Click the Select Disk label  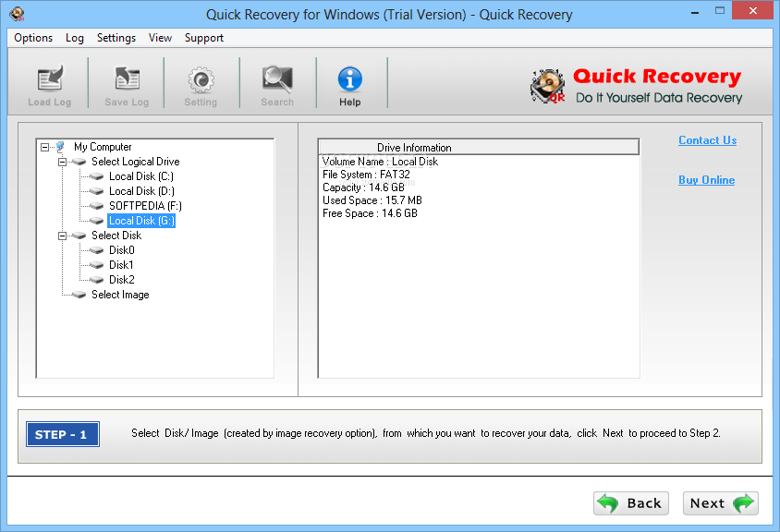tap(116, 236)
